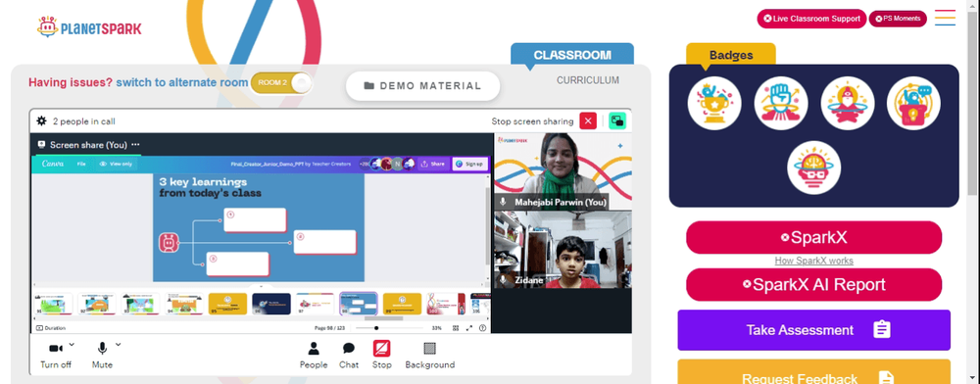
Task: Open the How SparkX works link
Action: (813, 261)
